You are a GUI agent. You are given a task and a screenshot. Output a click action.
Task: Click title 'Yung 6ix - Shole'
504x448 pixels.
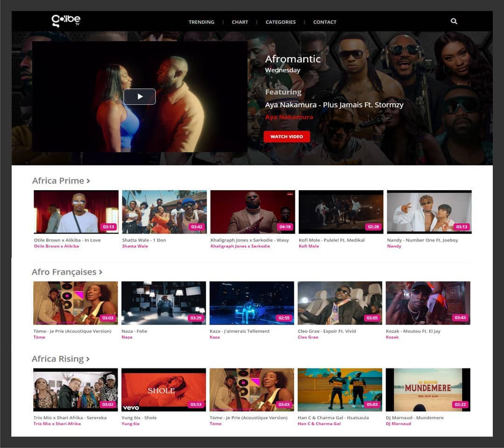139,418
